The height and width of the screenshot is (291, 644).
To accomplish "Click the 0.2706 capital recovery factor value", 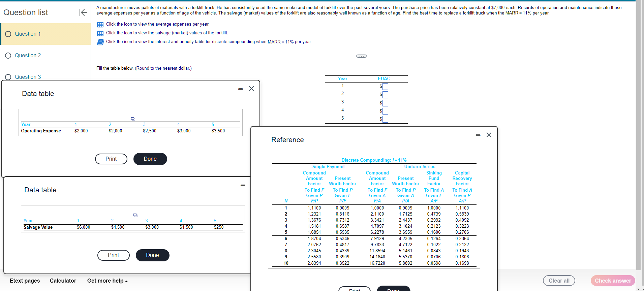I will tap(462, 232).
